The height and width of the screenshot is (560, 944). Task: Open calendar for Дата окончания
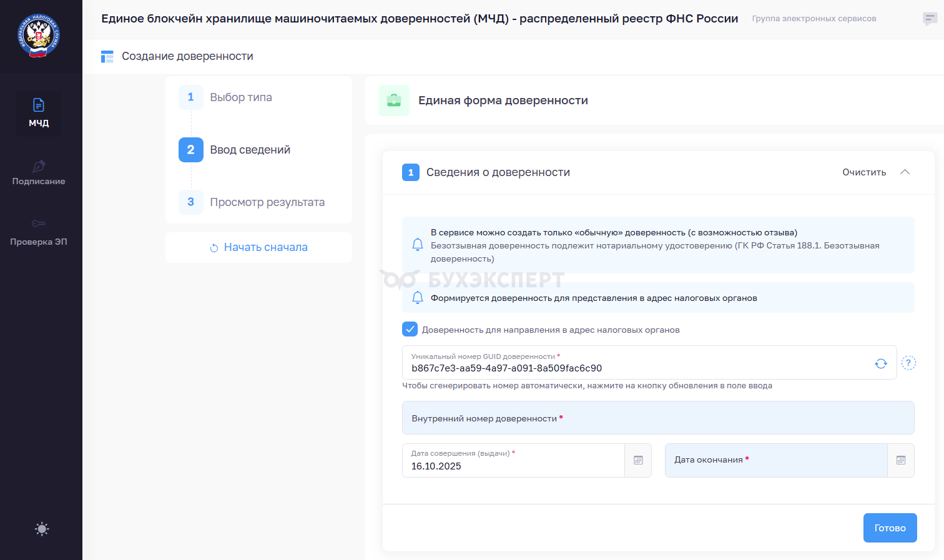pos(901,461)
